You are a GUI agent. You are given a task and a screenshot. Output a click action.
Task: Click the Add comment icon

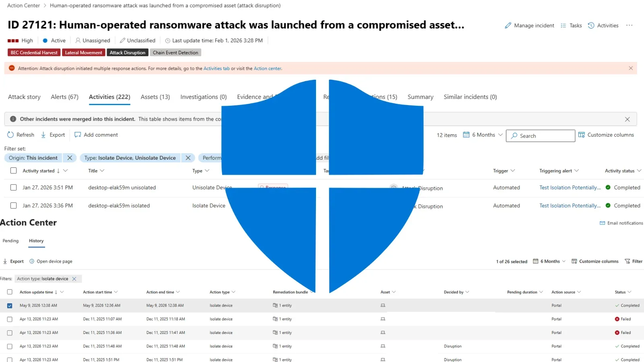[x=78, y=135]
